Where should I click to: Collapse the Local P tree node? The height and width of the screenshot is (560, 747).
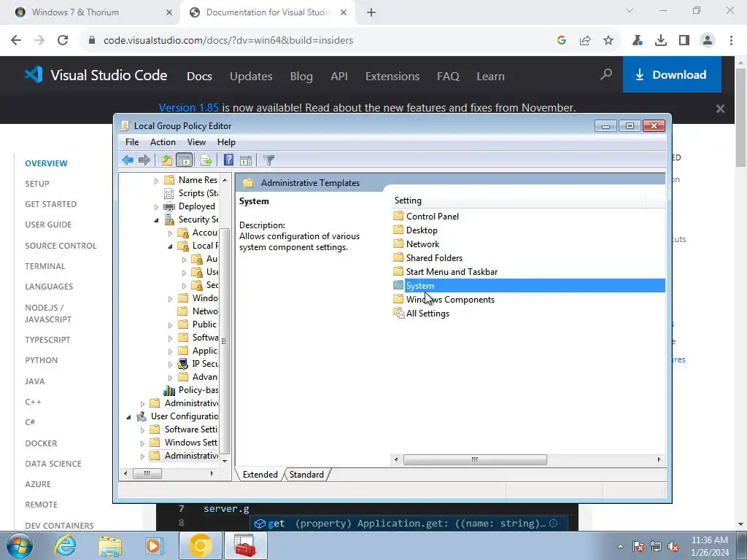[x=170, y=246]
